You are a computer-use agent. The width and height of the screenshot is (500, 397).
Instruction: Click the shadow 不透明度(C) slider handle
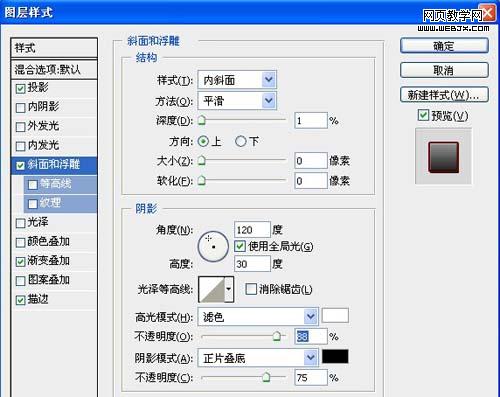[266, 377]
